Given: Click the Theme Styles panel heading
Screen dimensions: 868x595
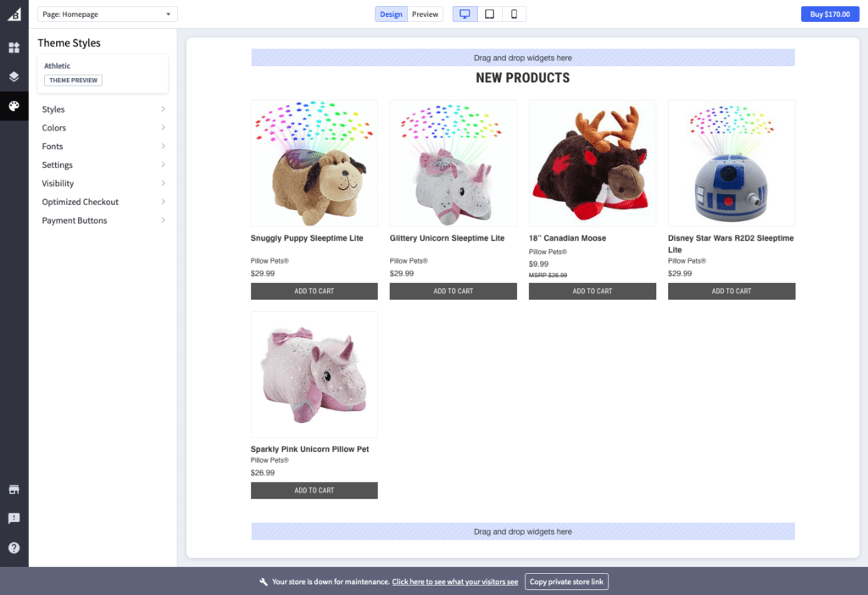Looking at the screenshot, I should click(x=70, y=42).
